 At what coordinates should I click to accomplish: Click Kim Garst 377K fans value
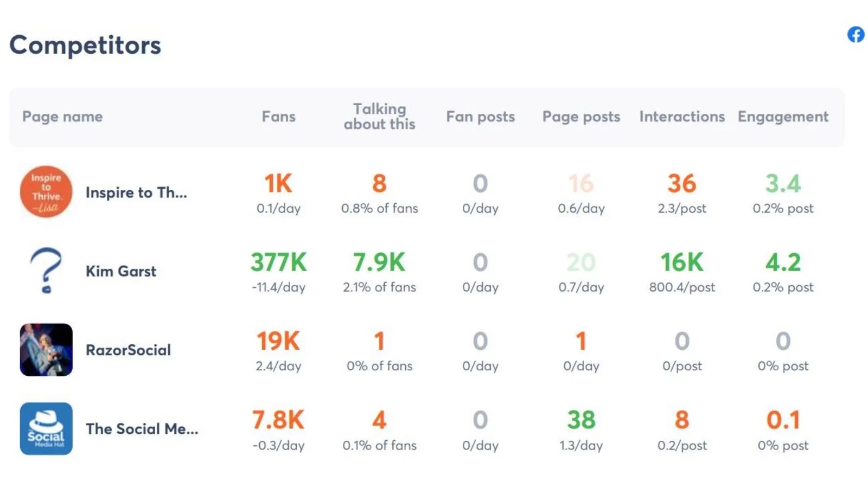click(x=278, y=262)
